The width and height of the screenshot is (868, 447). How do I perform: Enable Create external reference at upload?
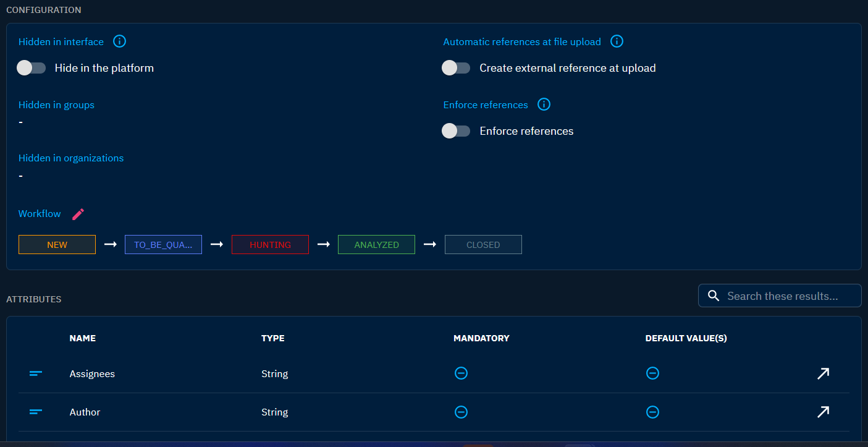click(x=457, y=68)
